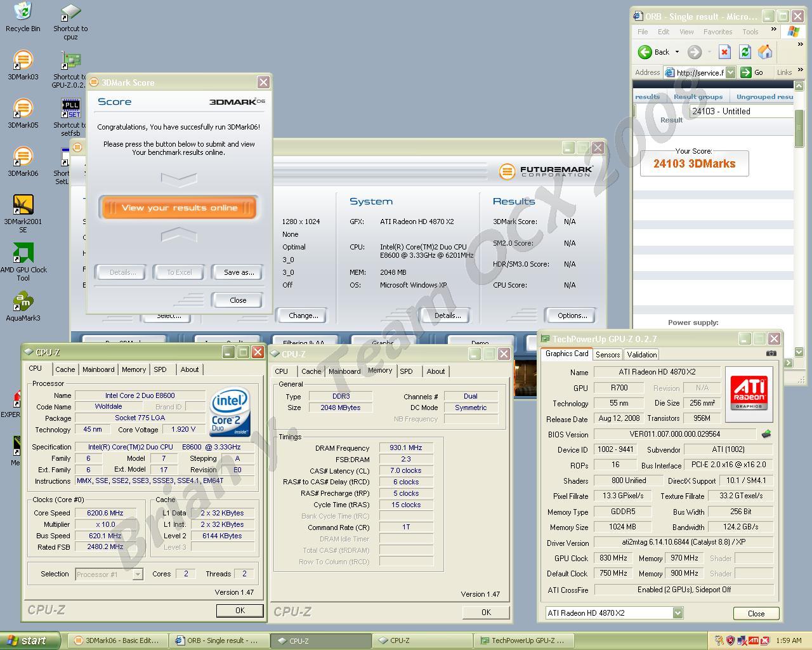812x650 pixels.
Task: Click the Back arrow in Internet Explorer
Action: [x=645, y=52]
